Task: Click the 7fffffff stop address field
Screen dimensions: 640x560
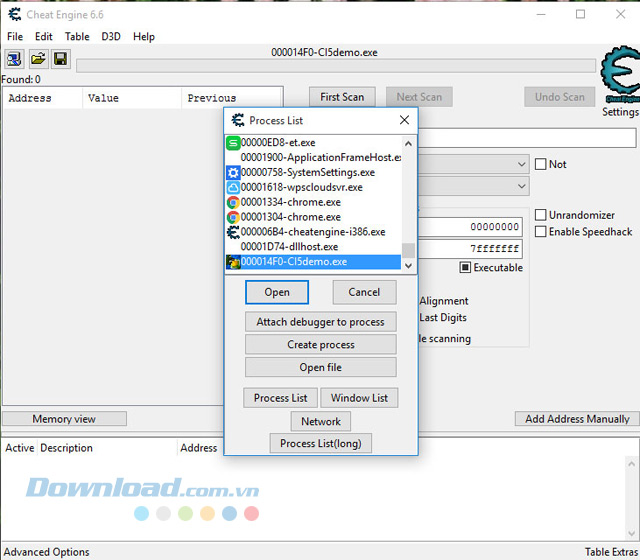Action: tap(470, 249)
